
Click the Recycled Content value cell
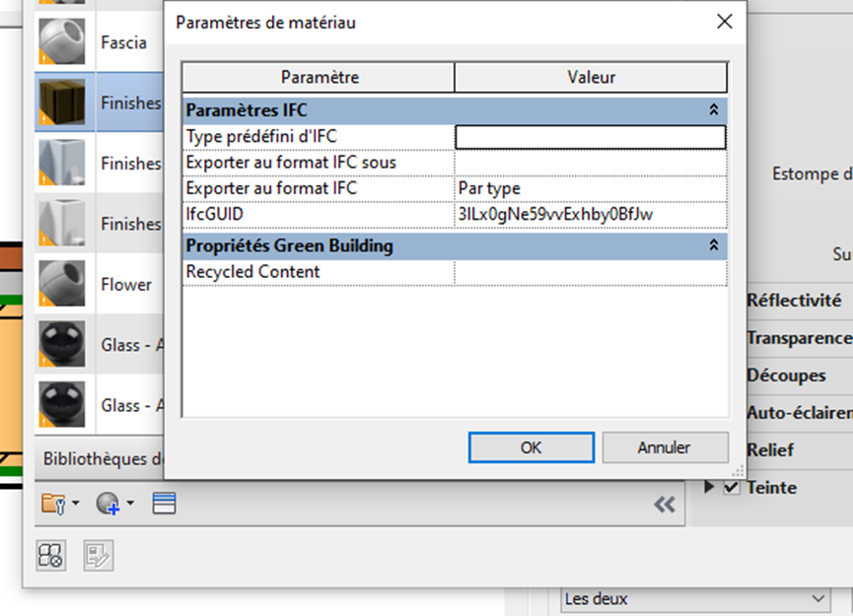pos(590,272)
